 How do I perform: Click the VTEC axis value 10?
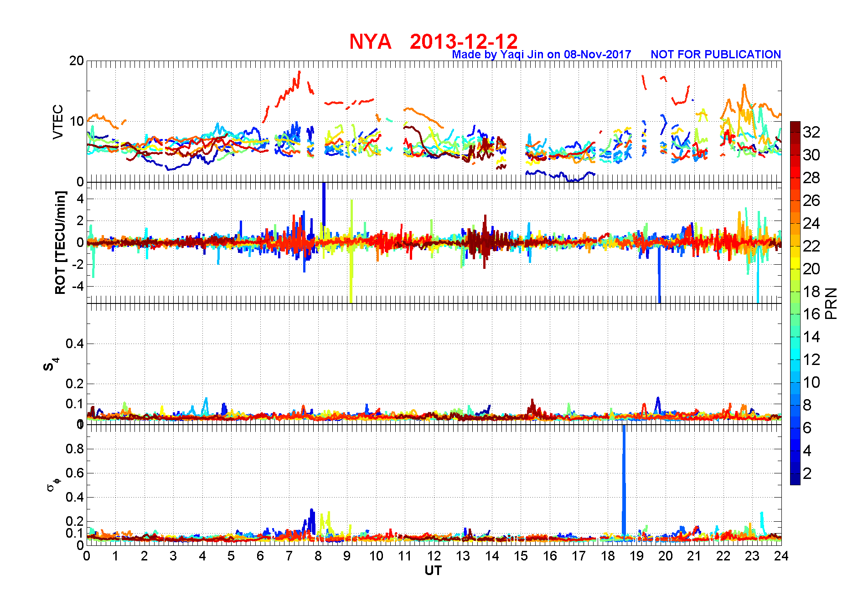pos(76,121)
